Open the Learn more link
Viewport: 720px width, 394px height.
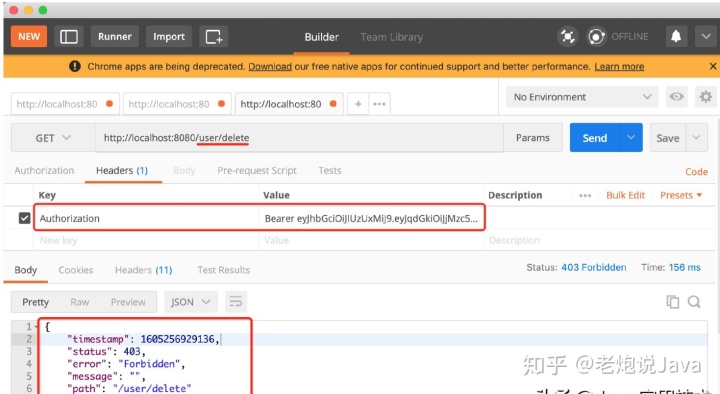pos(619,67)
